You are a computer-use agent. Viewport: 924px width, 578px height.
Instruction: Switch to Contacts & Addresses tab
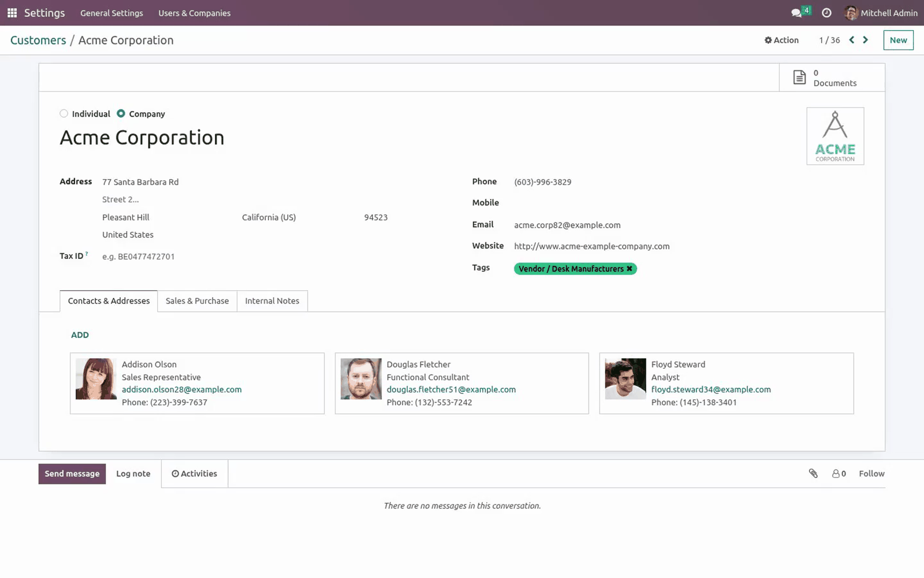click(x=109, y=301)
